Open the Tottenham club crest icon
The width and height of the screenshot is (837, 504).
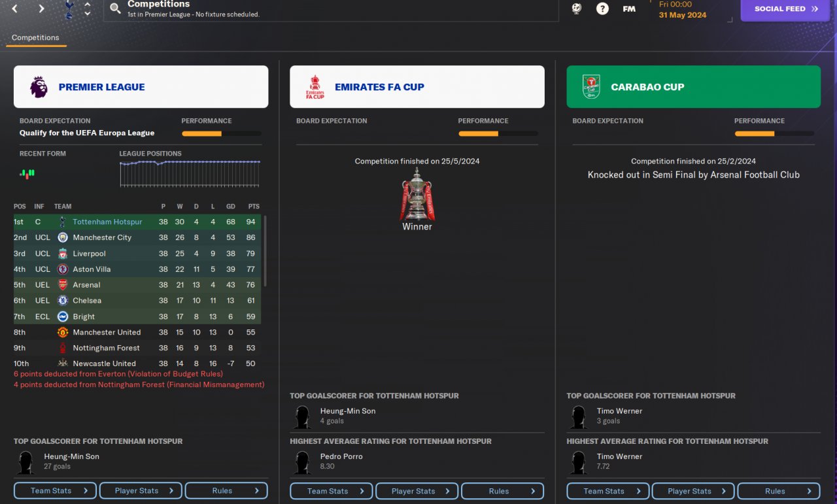69,9
